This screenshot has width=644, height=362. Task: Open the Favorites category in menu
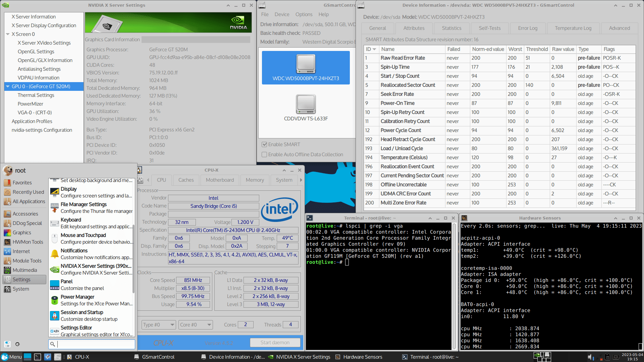pyautogui.click(x=24, y=183)
